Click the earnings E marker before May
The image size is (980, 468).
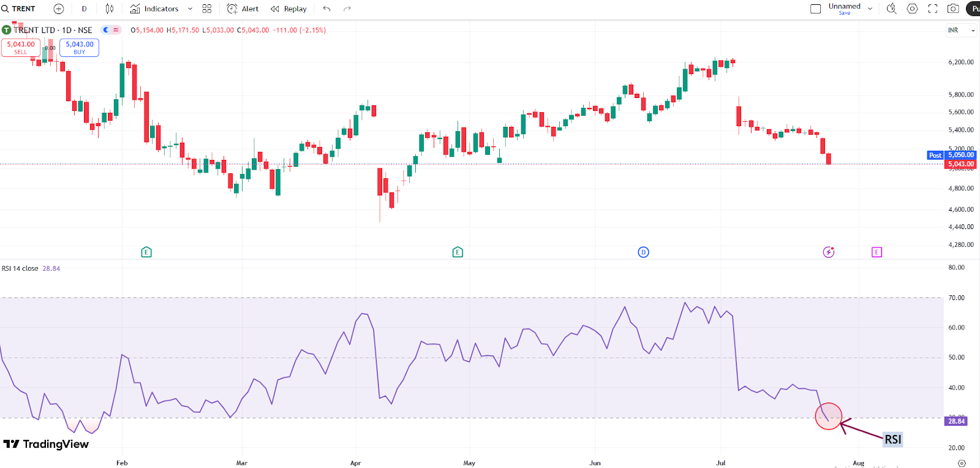point(458,252)
